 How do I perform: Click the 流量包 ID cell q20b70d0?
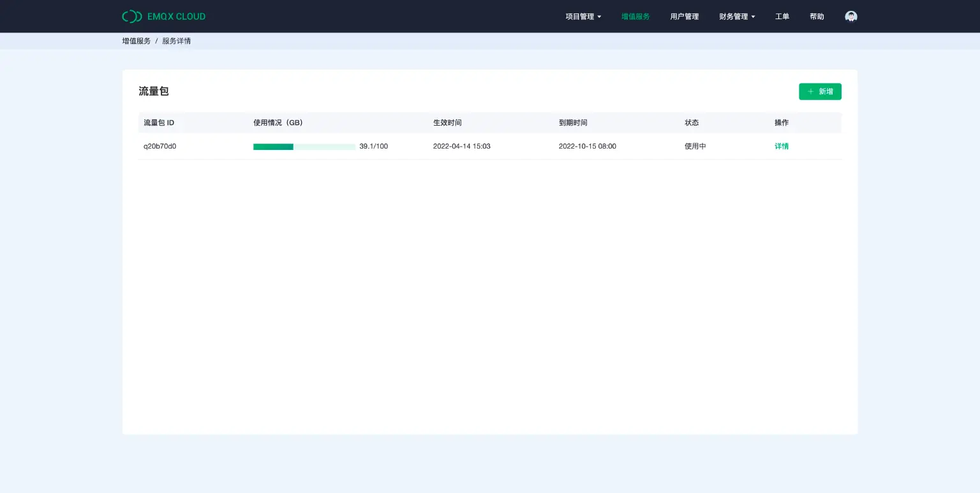(x=160, y=146)
